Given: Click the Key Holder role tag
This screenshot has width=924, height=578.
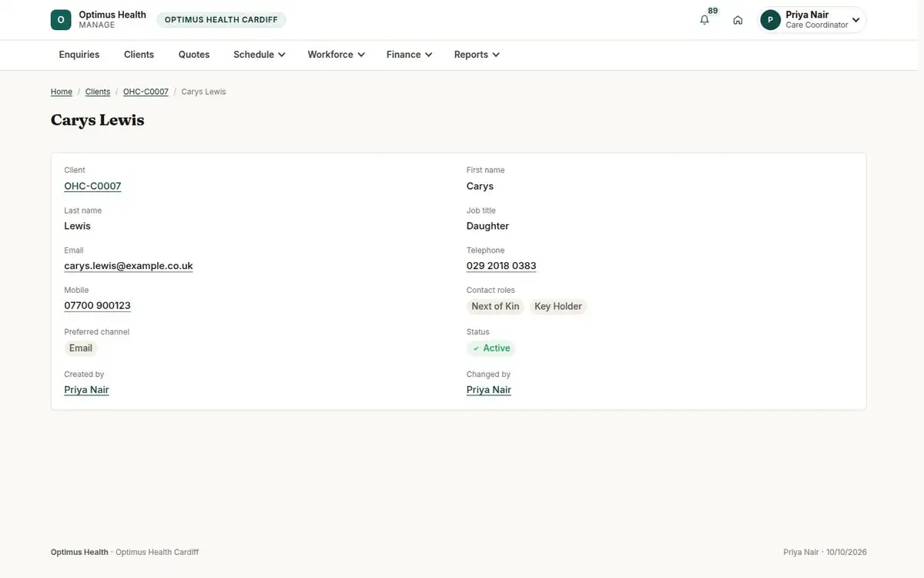Looking at the screenshot, I should click(558, 307).
